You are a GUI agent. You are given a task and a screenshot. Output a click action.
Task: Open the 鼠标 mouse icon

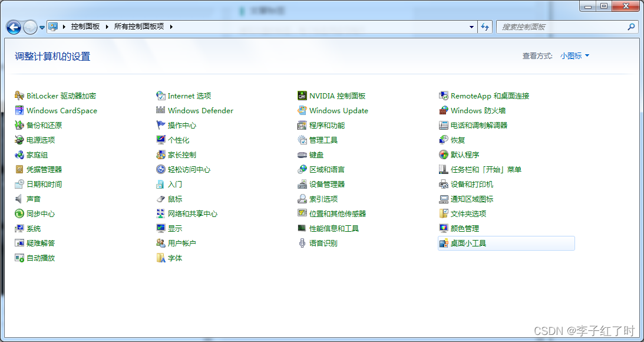tap(161, 199)
